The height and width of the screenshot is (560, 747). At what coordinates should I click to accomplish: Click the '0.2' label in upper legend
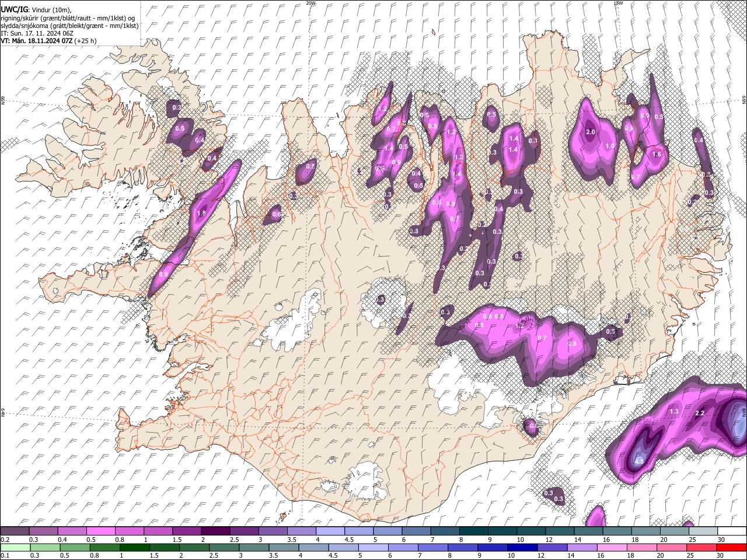pos(4,540)
